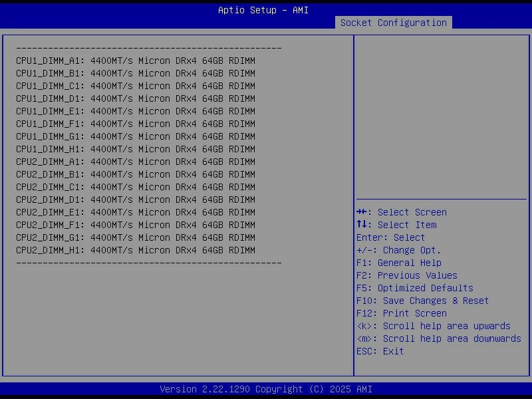Viewport: 532px width, 399px height.
Task: Click the Version 2.22.1290 copyright footer
Action: tap(266, 389)
